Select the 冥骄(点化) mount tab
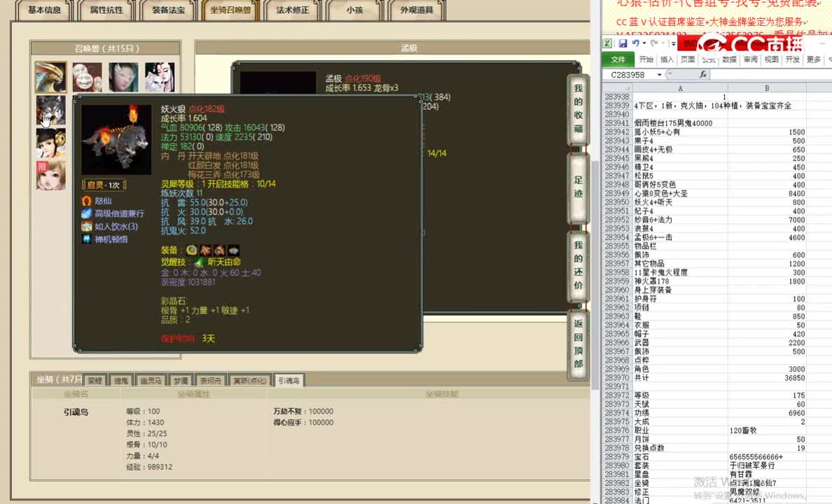Image resolution: width=832 pixels, height=504 pixels. [250, 380]
